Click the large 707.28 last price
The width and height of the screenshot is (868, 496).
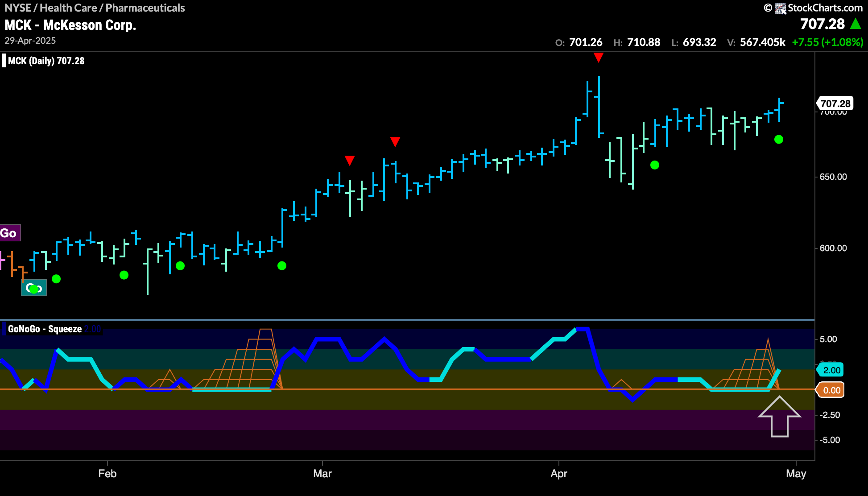pos(823,24)
